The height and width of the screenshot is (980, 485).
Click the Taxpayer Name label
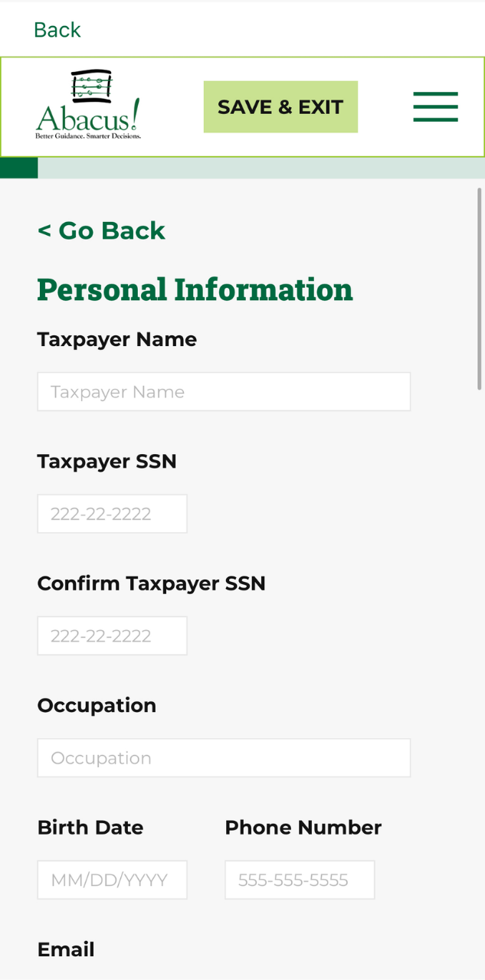click(x=117, y=339)
